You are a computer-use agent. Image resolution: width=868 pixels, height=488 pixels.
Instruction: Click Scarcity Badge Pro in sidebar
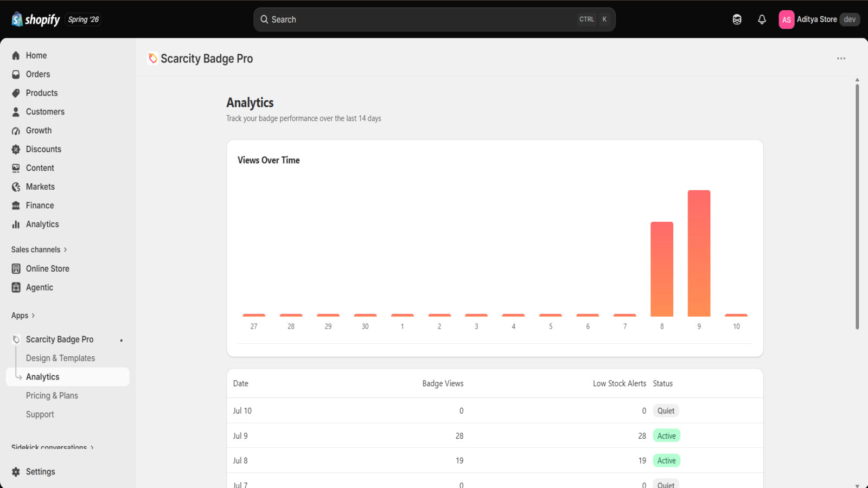pyautogui.click(x=60, y=339)
